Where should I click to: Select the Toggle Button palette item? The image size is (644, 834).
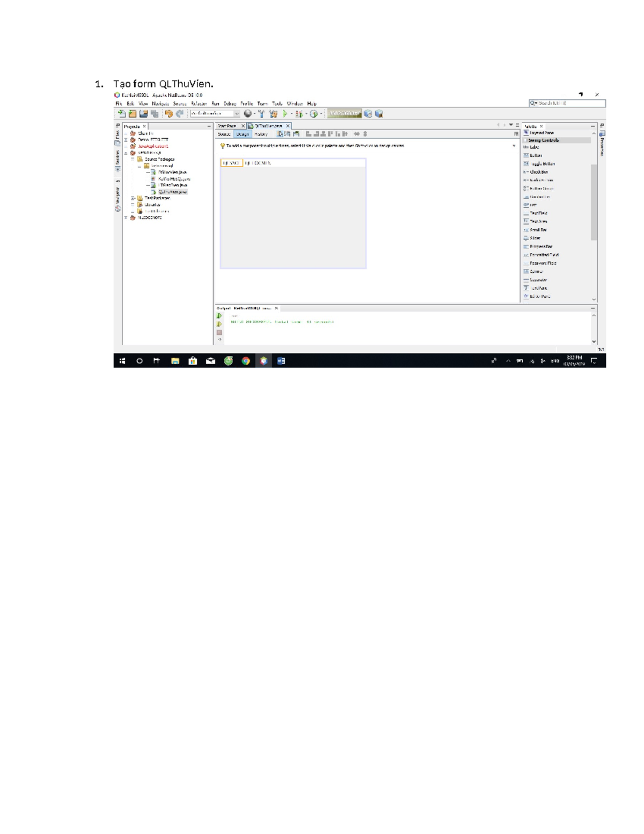coord(543,164)
